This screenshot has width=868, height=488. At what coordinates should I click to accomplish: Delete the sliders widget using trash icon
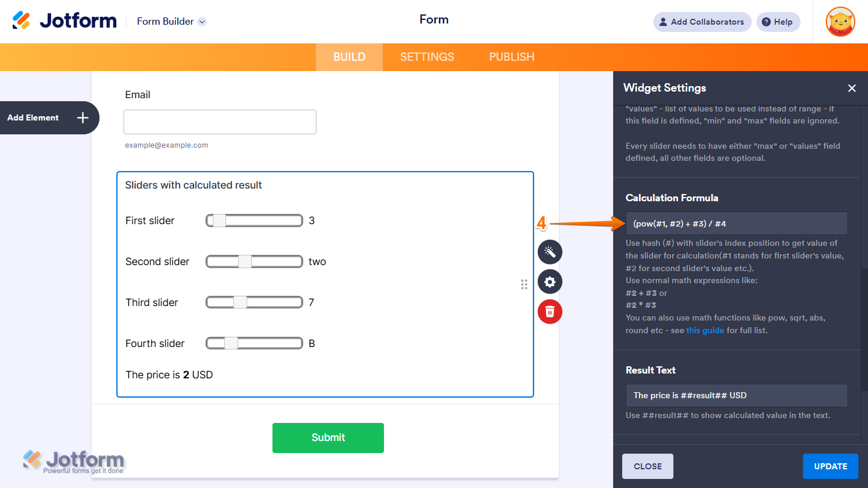pos(550,311)
